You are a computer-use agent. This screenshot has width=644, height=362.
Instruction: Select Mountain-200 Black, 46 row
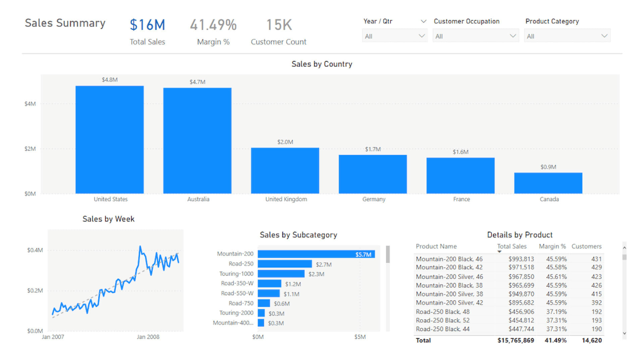pos(449,259)
